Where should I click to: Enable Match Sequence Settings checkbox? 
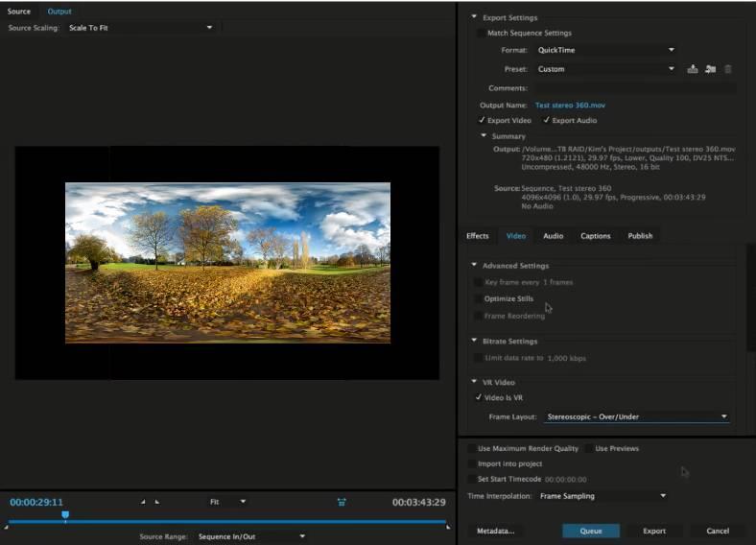[481, 33]
